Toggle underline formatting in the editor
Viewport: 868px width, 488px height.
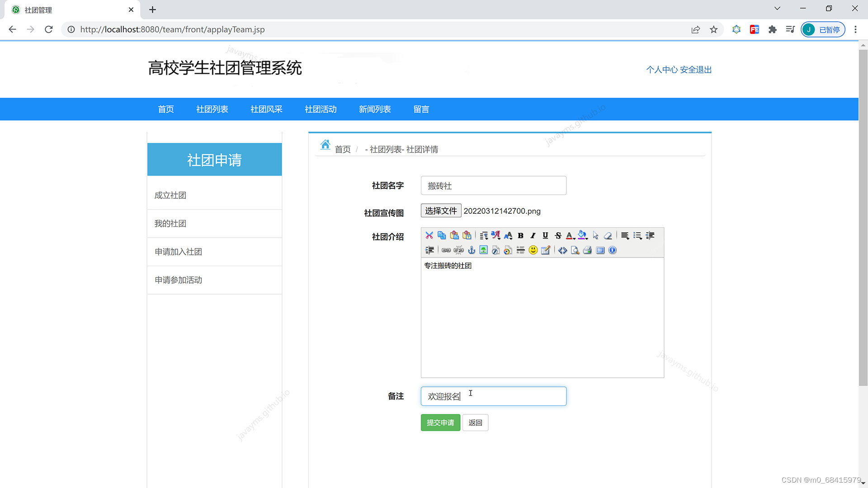545,235
